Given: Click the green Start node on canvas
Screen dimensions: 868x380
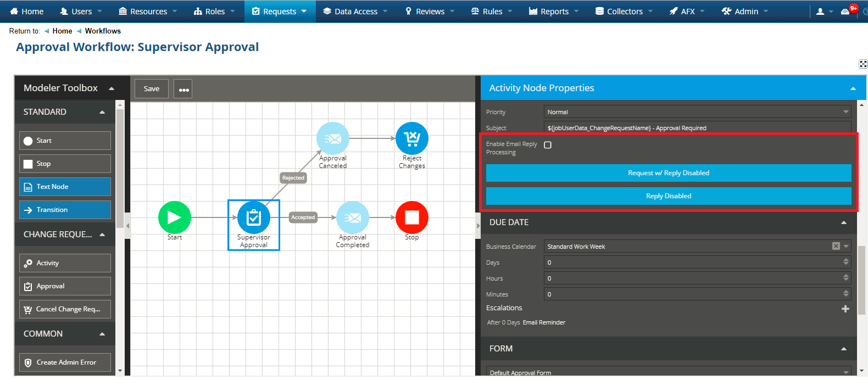Looking at the screenshot, I should 174,217.
